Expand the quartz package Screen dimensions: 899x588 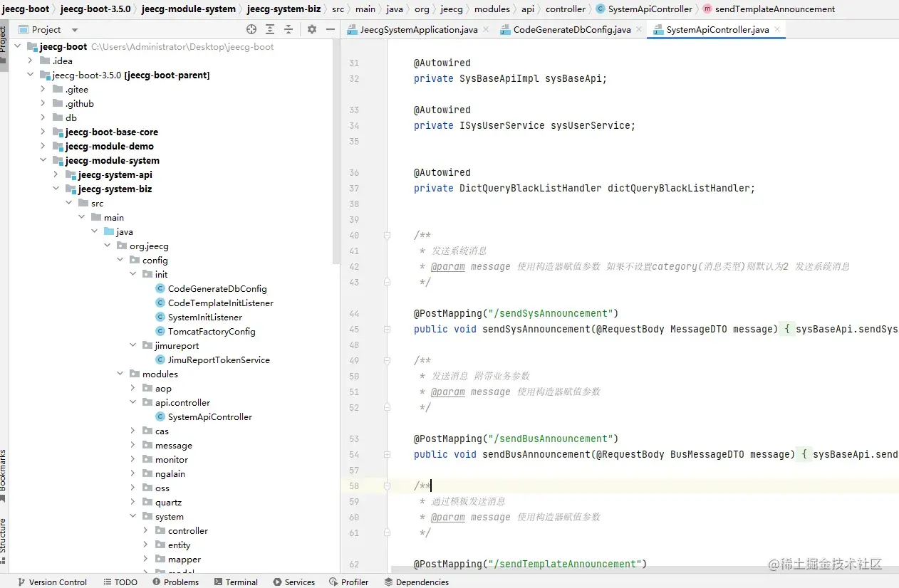pos(133,502)
